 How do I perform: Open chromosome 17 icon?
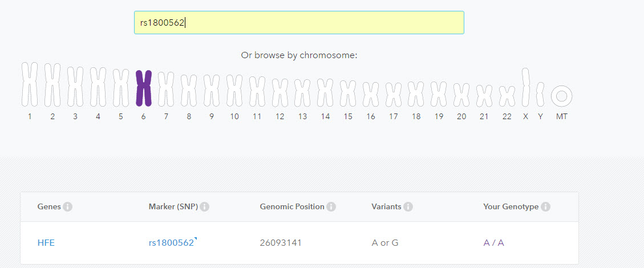click(x=393, y=94)
